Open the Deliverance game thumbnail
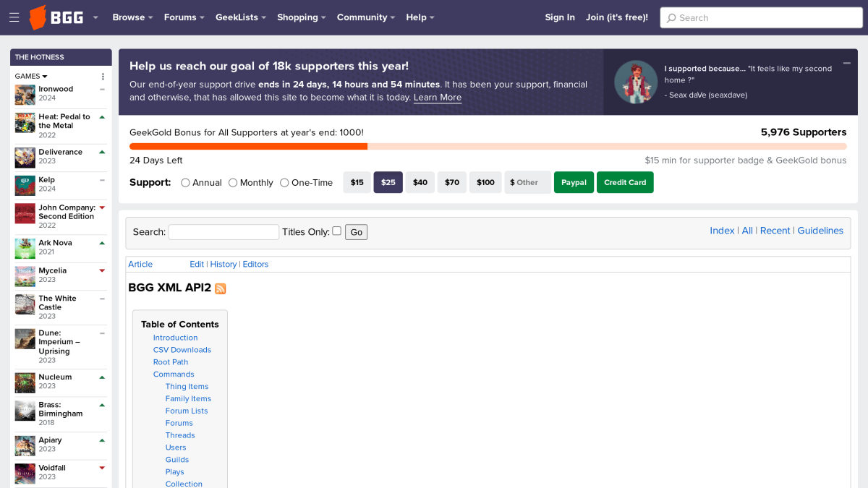The height and width of the screenshot is (488, 868). [25, 158]
